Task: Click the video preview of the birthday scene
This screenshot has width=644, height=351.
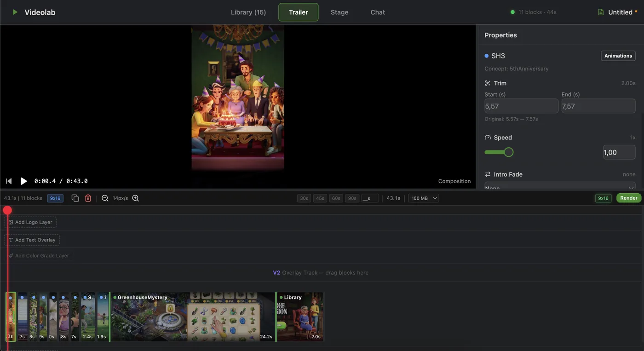Action: point(238,98)
